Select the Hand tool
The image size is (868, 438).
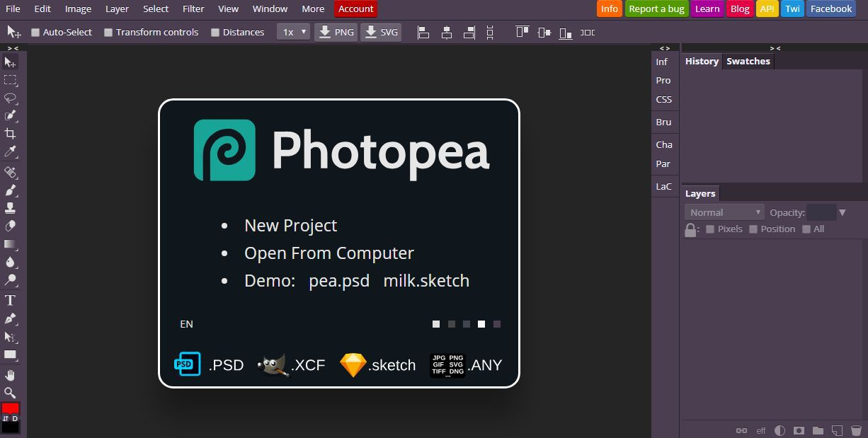(x=11, y=375)
